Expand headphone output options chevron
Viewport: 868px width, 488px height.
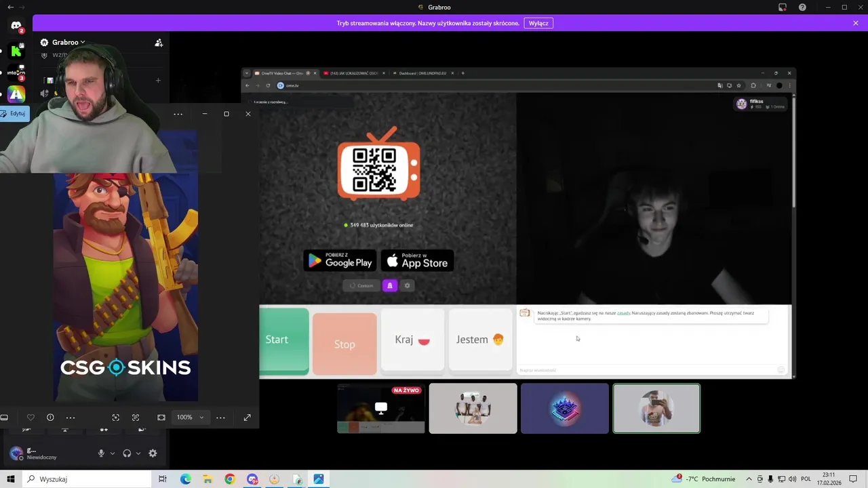tap(138, 453)
